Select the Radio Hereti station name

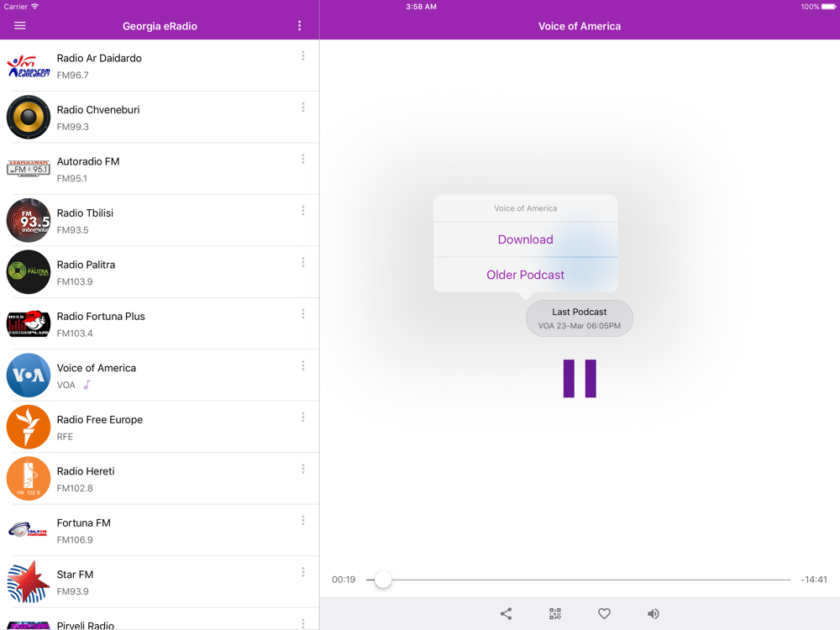click(x=86, y=471)
